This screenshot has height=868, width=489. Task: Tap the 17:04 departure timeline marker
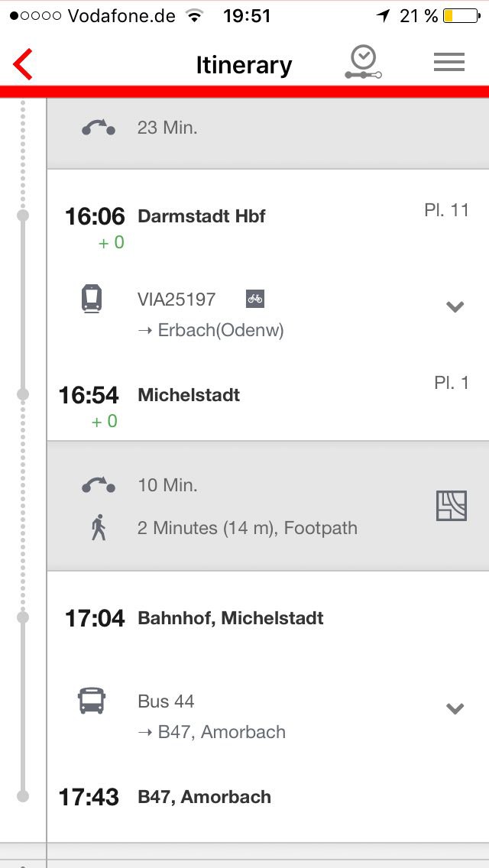click(x=23, y=617)
